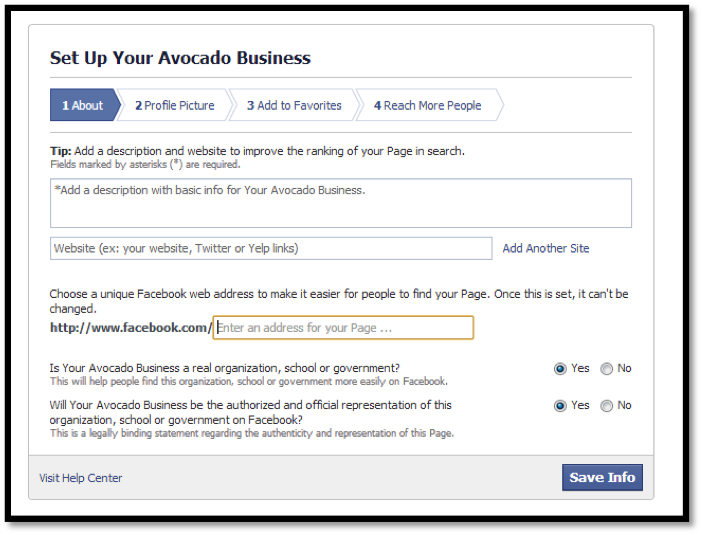Click the Set Up Your Avocado Business heading
Viewport: 702px width, 535px height.
[180, 58]
